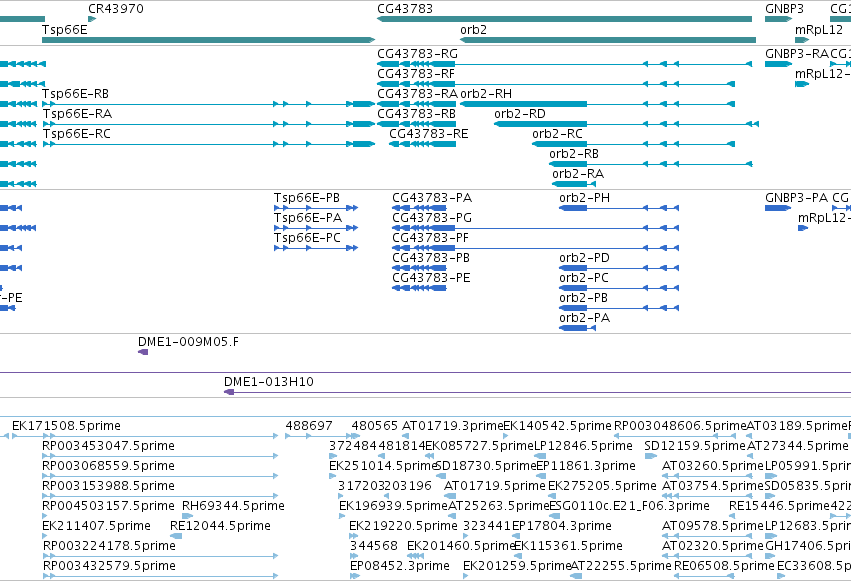Select the orb2 gene span bar
This screenshot has height=581, width=851.
[x=608, y=40]
